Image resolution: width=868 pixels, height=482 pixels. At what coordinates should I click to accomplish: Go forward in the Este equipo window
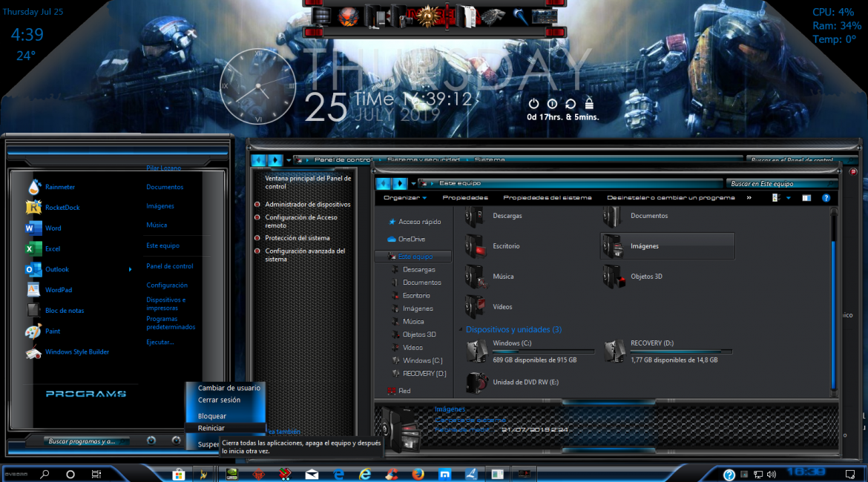(400, 183)
